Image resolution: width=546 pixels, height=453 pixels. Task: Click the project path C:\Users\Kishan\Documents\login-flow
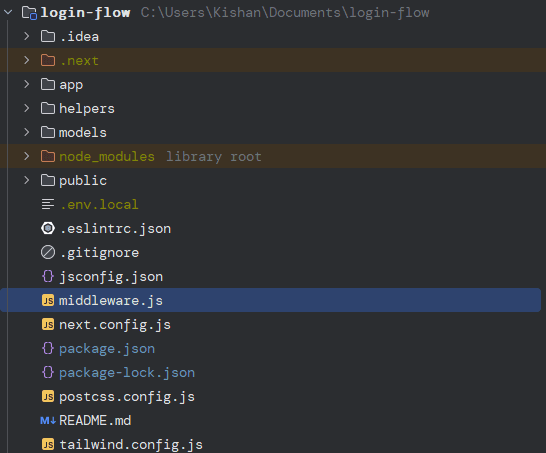(285, 13)
